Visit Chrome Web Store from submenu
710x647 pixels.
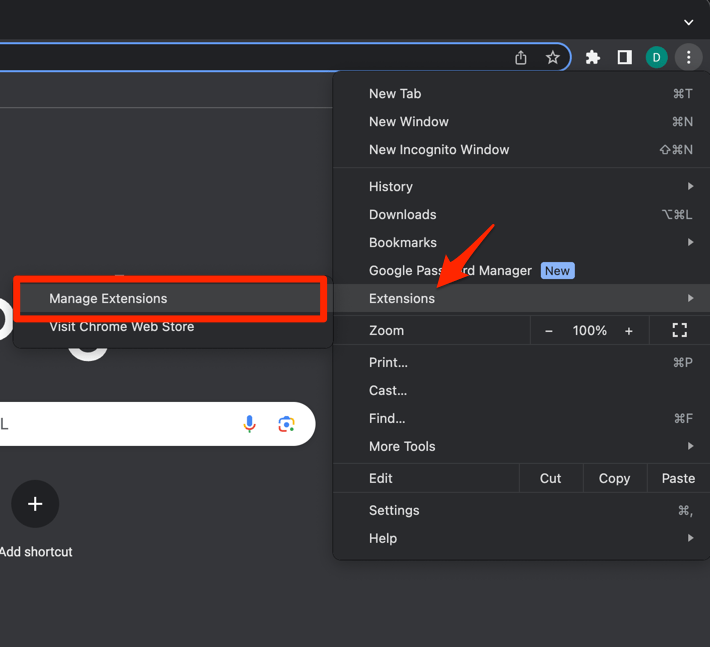pyautogui.click(x=173, y=327)
